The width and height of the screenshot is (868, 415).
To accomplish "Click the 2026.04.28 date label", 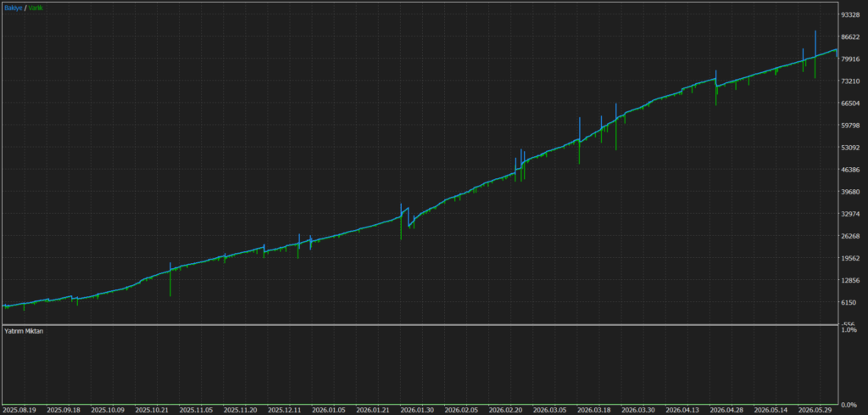I will (x=727, y=410).
